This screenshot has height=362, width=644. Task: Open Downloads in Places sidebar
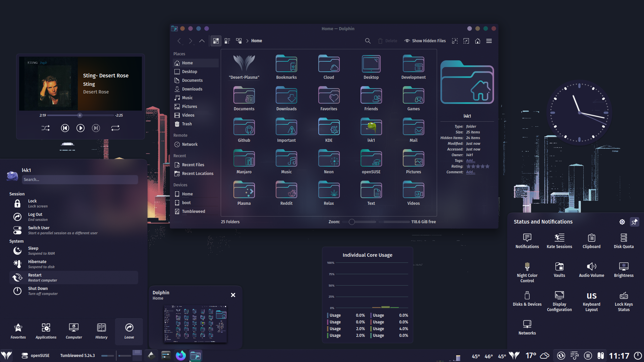tap(196, 89)
